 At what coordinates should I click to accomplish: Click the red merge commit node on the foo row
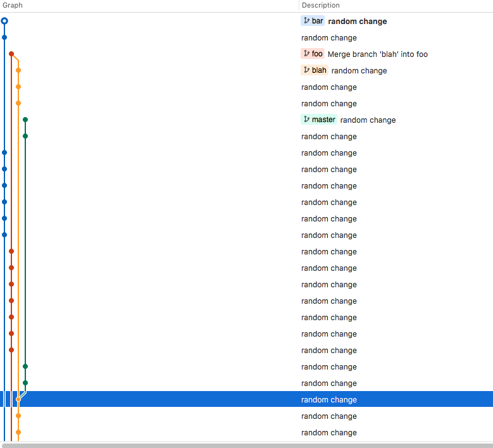(11, 54)
